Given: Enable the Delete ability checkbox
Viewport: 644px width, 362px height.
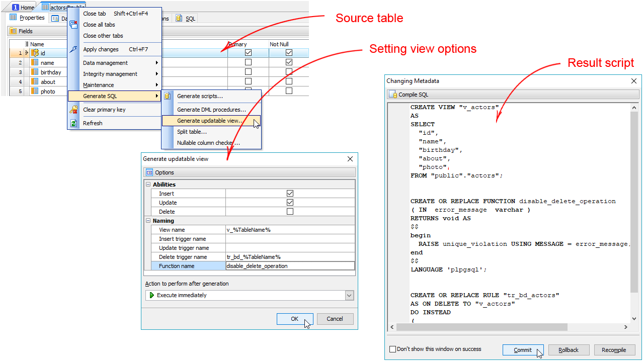Looking at the screenshot, I should click(290, 212).
